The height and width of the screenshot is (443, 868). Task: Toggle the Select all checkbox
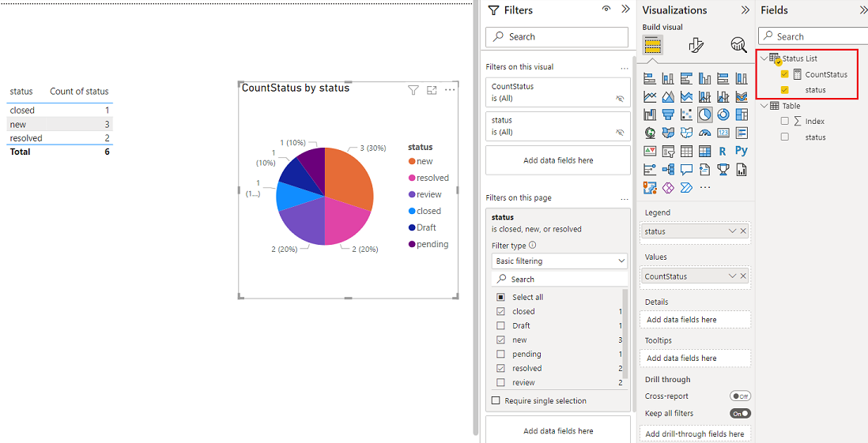coord(500,297)
